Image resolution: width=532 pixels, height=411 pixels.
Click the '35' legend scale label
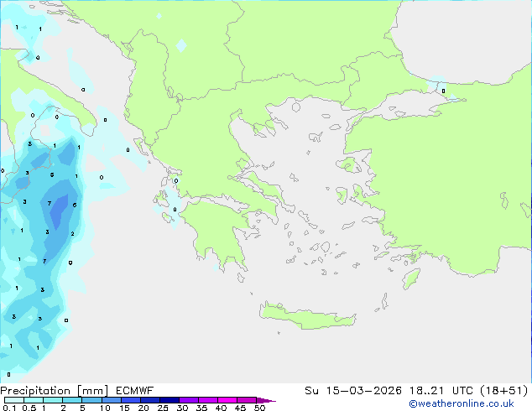click(x=201, y=408)
